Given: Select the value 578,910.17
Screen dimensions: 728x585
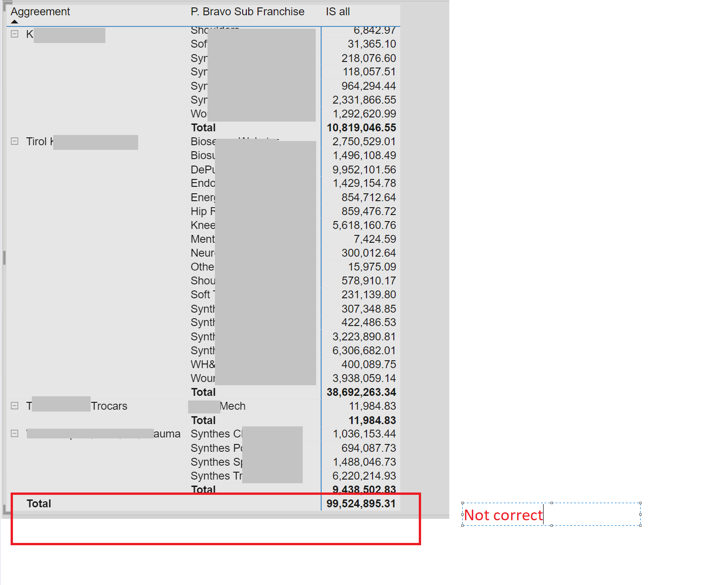Looking at the screenshot, I should click(369, 281).
